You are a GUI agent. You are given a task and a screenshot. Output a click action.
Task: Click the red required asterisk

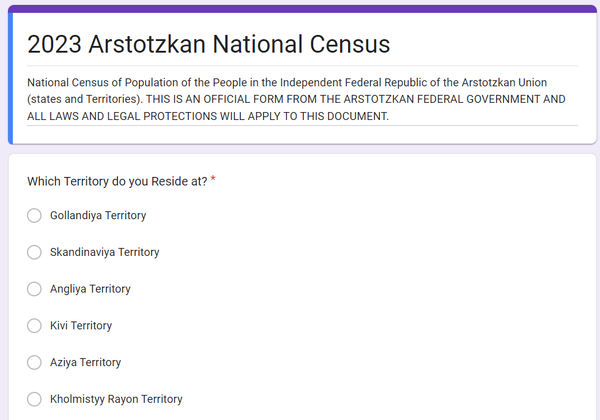(x=213, y=180)
